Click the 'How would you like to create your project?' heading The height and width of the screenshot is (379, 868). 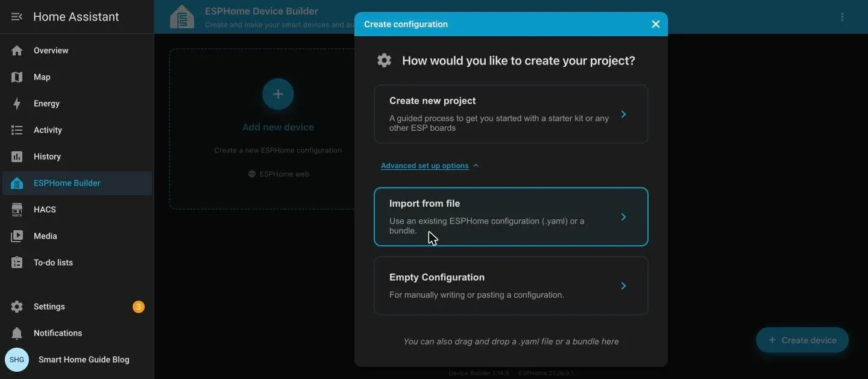(x=518, y=61)
